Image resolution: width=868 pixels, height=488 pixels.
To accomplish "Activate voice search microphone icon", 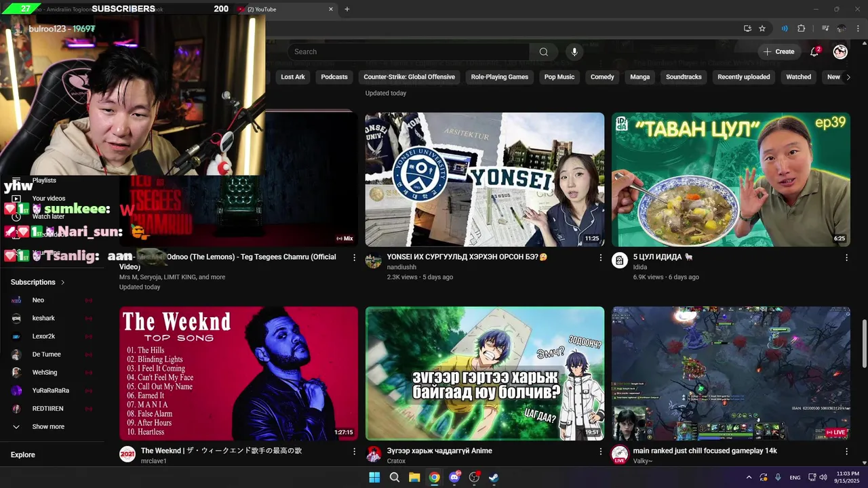I will 574,52.
